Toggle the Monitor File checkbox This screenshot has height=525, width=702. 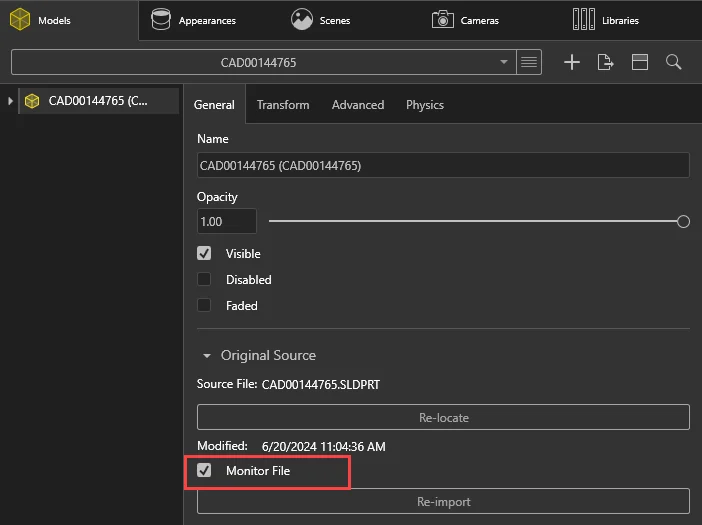204,470
